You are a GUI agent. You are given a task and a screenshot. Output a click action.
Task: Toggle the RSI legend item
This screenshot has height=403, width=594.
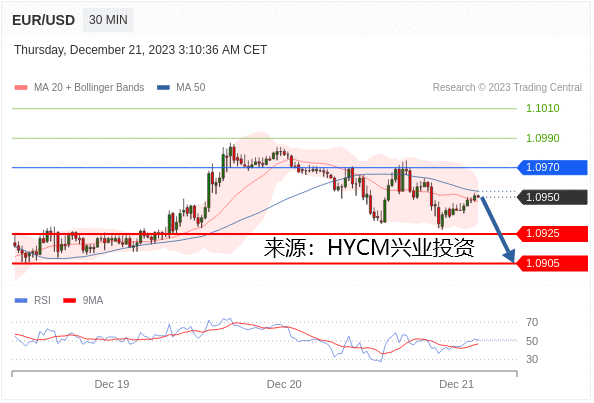pos(33,300)
